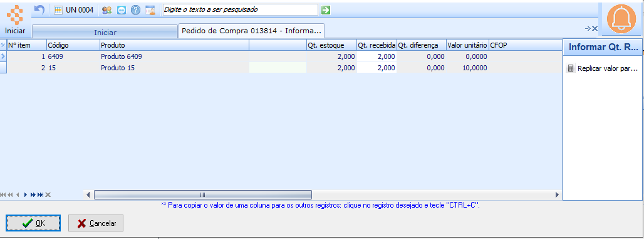Click Replicar valor par... option
Image resolution: width=644 pixels, height=239 pixels.
603,68
